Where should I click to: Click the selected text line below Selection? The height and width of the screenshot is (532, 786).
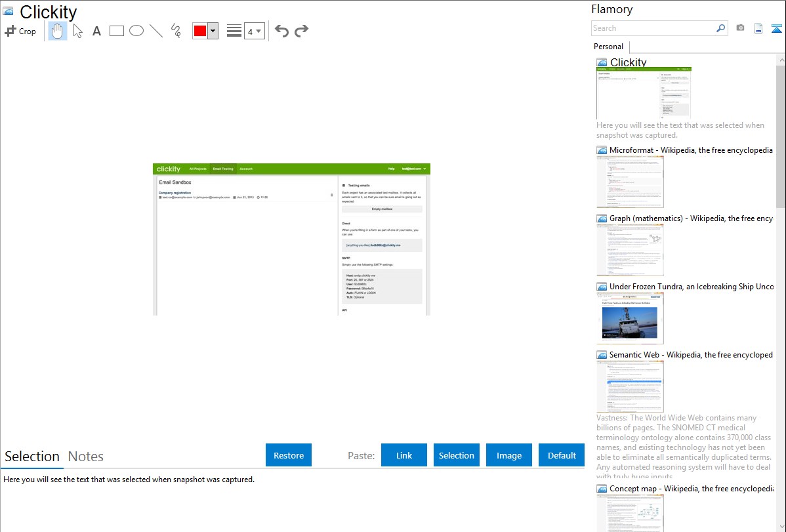coord(129,480)
